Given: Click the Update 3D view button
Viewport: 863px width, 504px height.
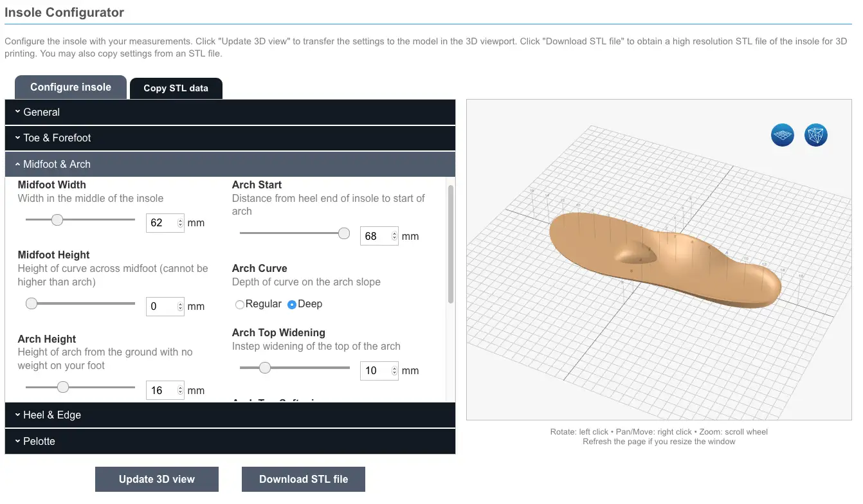Looking at the screenshot, I should coord(157,479).
